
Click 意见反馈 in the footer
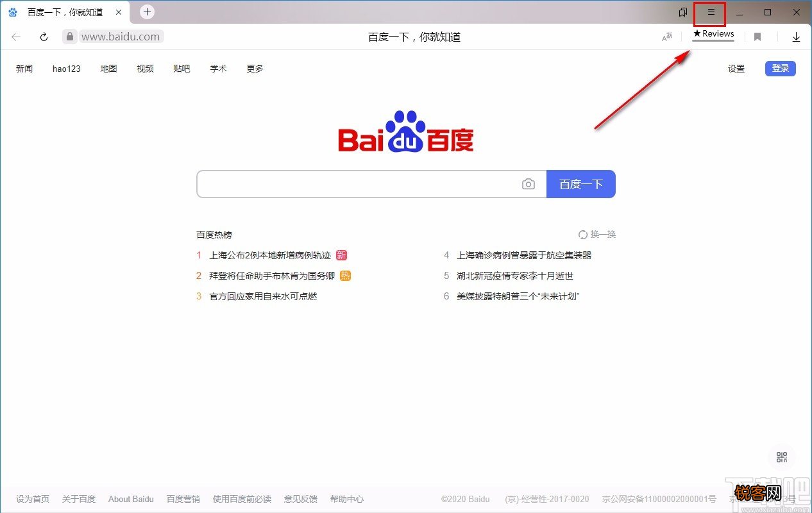[301, 499]
